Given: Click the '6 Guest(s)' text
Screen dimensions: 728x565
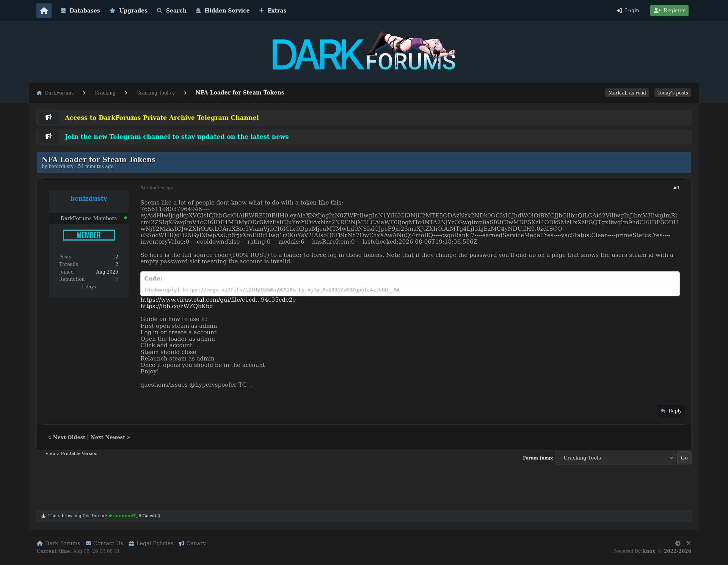Looking at the screenshot, I should [149, 516].
